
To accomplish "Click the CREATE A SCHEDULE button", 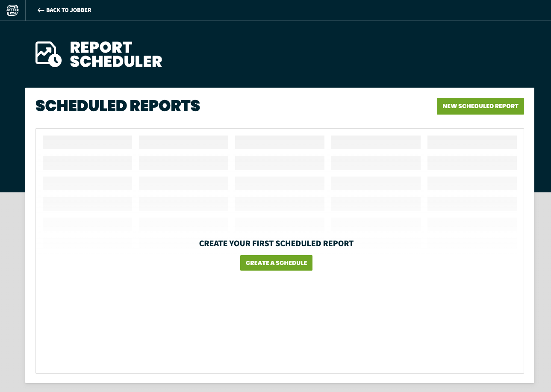I will click(276, 263).
